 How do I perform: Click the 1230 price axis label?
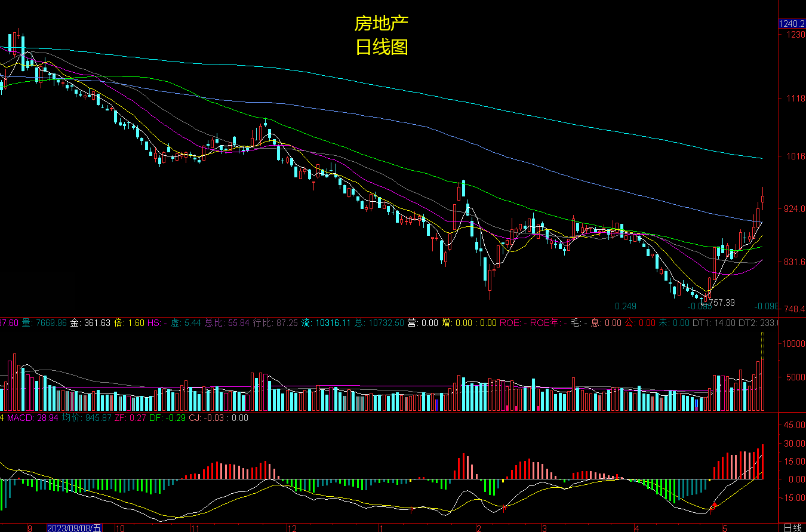(795, 35)
